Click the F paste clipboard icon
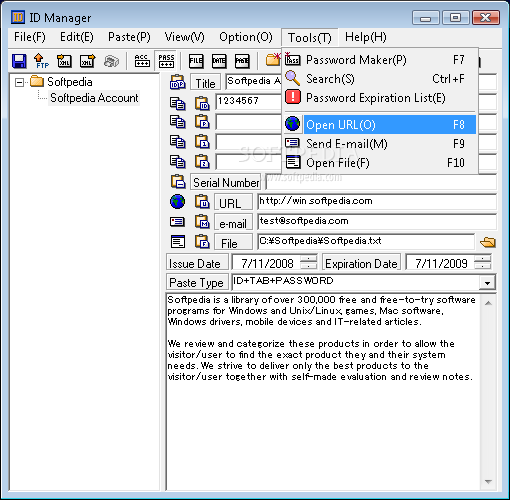The image size is (510, 500). (202, 242)
